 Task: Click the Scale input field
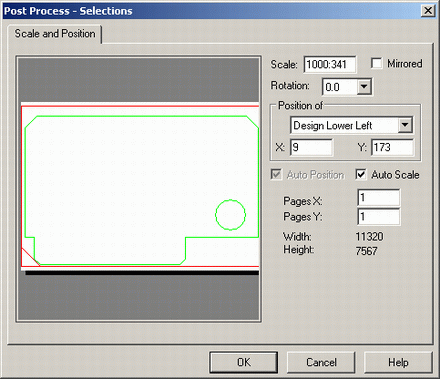tap(330, 64)
